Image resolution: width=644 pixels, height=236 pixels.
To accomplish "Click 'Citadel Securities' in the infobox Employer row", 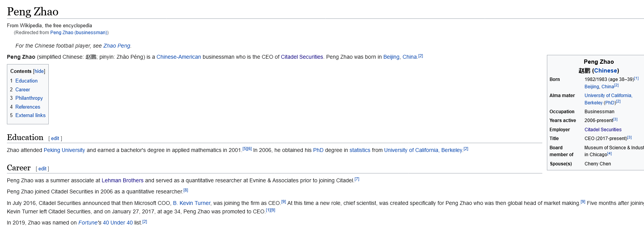I will click(x=603, y=130).
